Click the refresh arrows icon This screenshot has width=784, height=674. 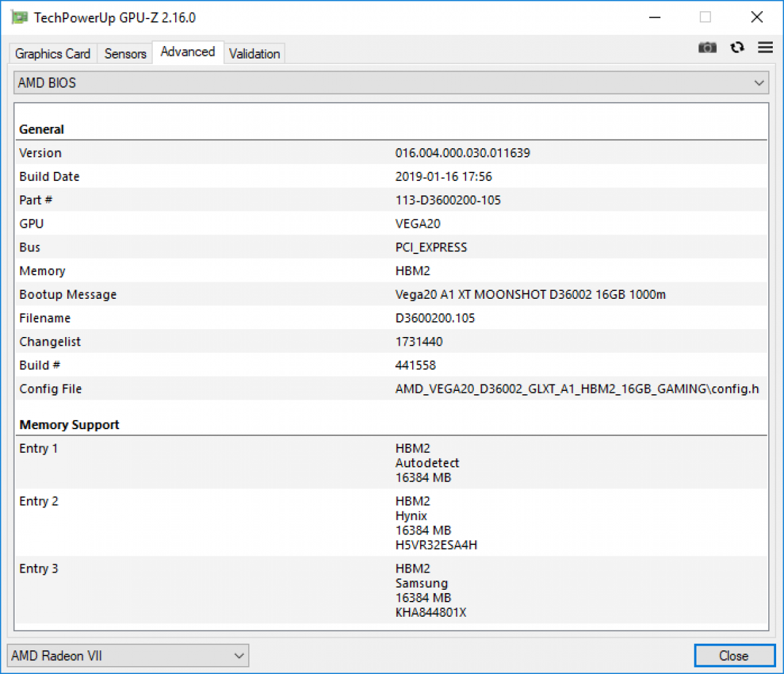[737, 47]
